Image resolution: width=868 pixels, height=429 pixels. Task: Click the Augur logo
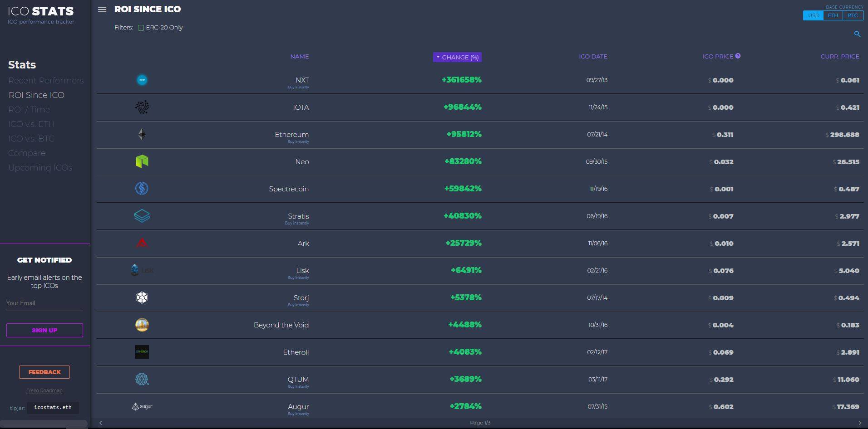pyautogui.click(x=142, y=406)
